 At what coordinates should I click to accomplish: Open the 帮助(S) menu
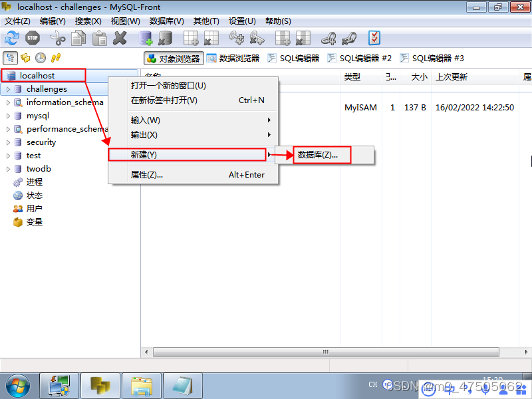(x=278, y=21)
